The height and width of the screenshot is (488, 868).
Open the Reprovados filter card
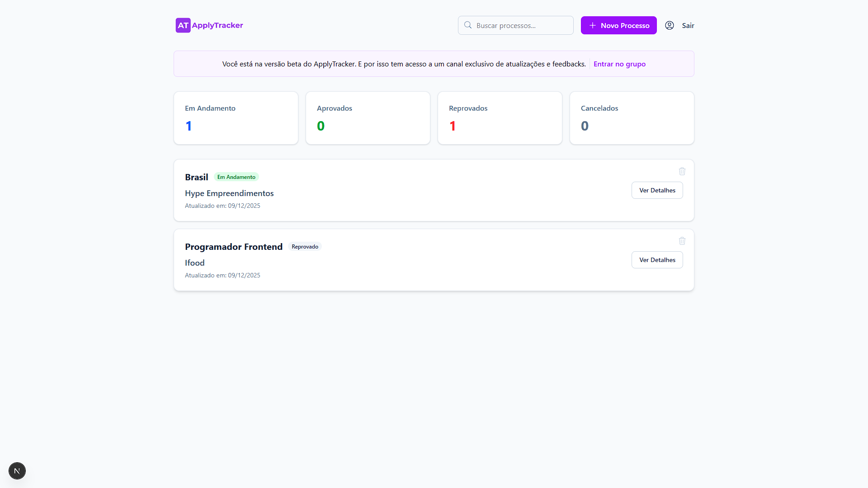click(x=500, y=118)
